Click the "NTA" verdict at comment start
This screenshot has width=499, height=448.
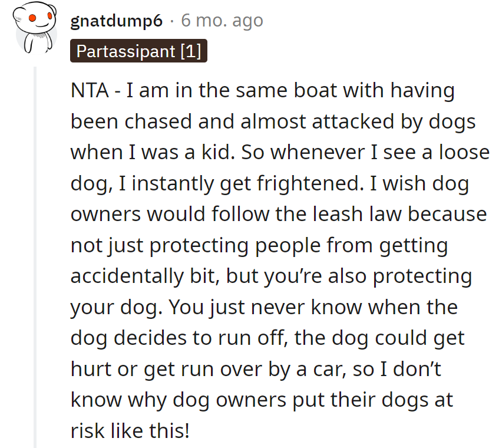click(90, 91)
